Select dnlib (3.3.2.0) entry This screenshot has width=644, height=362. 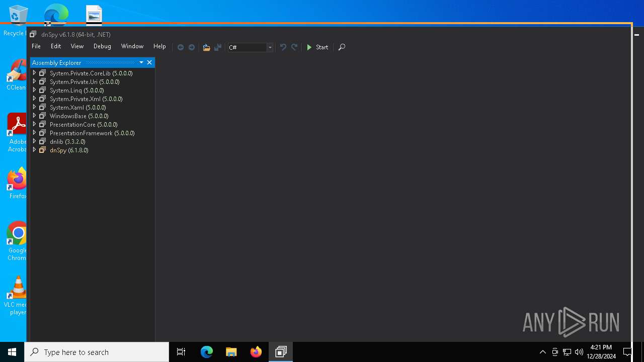coord(67,142)
